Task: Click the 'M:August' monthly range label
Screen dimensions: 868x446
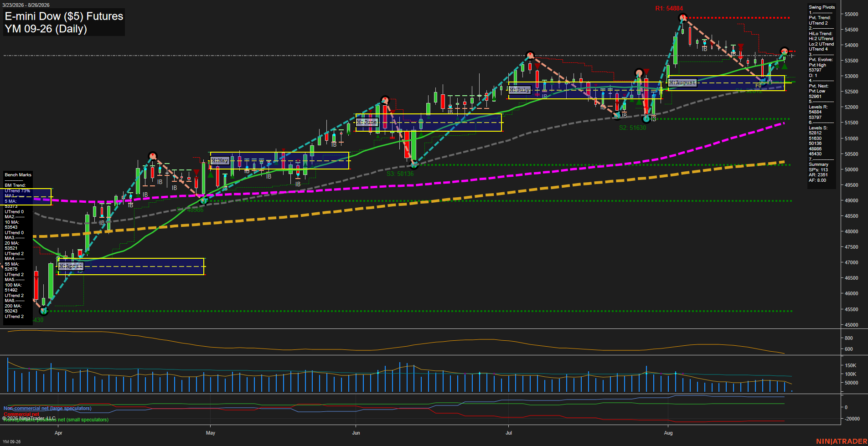Action: click(x=682, y=82)
